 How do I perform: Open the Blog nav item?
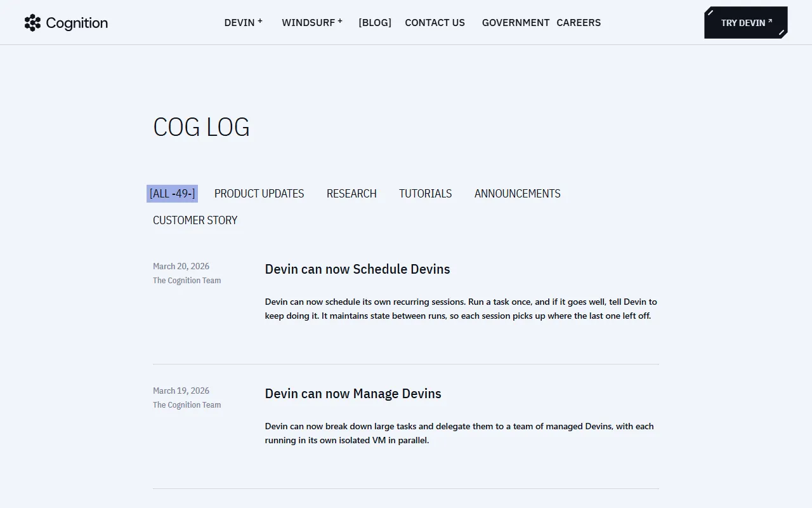(x=375, y=23)
